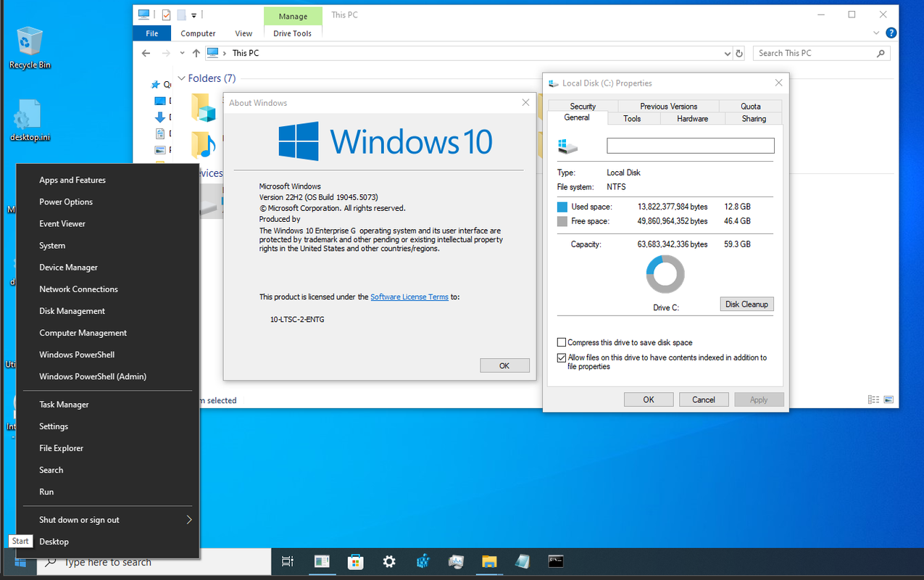Switch to the Security tab
Image resolution: width=924 pixels, height=580 pixels.
coord(583,107)
